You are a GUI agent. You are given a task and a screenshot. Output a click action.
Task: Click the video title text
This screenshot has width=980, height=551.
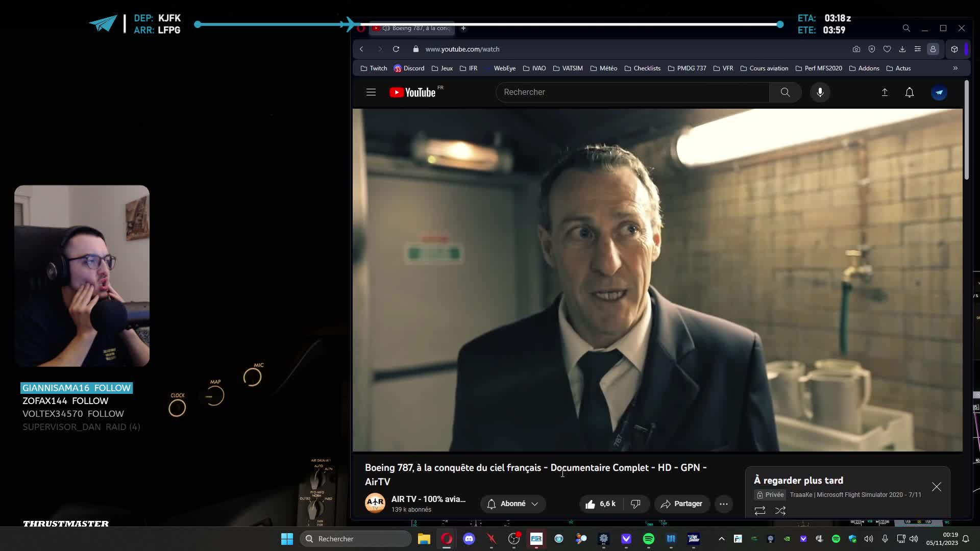(536, 474)
